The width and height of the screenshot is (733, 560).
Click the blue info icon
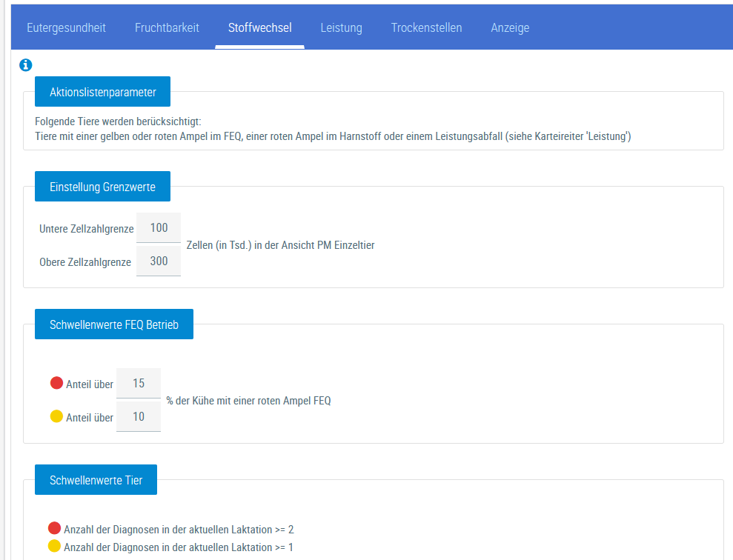(26, 65)
